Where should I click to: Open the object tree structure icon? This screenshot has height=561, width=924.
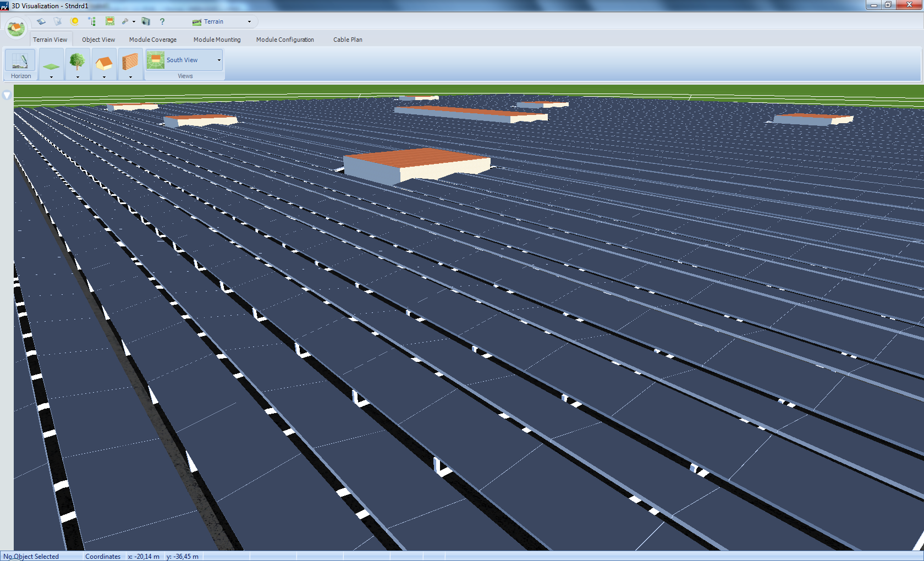[x=92, y=21]
